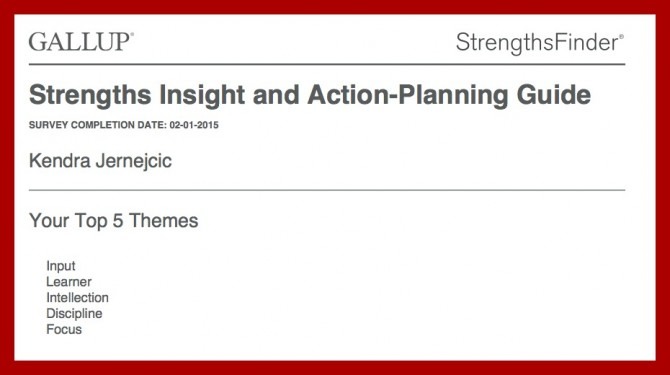Viewport: 670px width, 375px height.
Task: Click the thick divider line under the logos
Action: coord(327,64)
